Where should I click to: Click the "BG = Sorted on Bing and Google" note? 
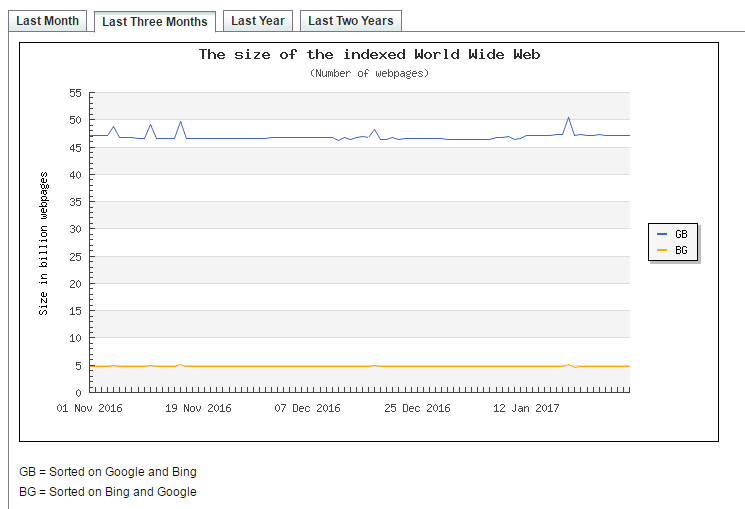pyautogui.click(x=108, y=491)
